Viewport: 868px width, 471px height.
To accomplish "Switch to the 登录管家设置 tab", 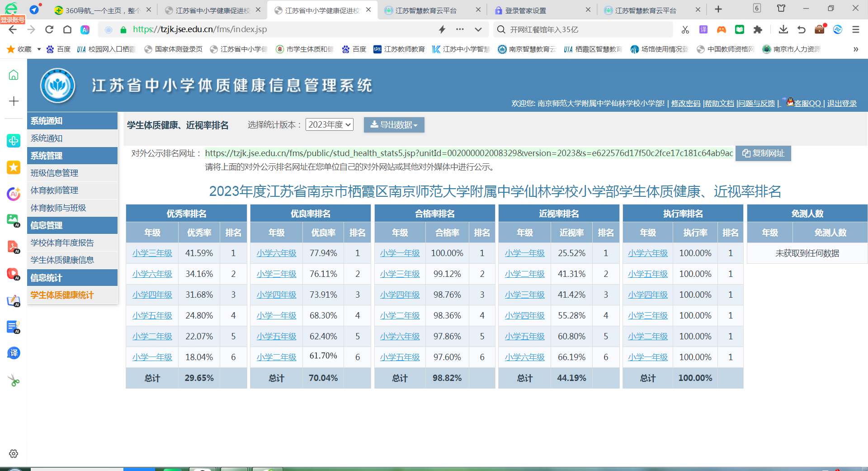I will pos(542,10).
